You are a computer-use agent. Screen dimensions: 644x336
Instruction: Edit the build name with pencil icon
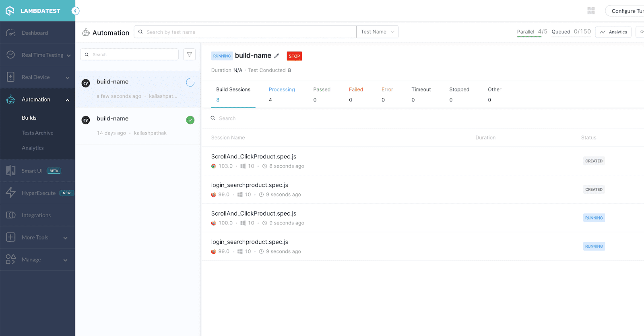coord(277,56)
